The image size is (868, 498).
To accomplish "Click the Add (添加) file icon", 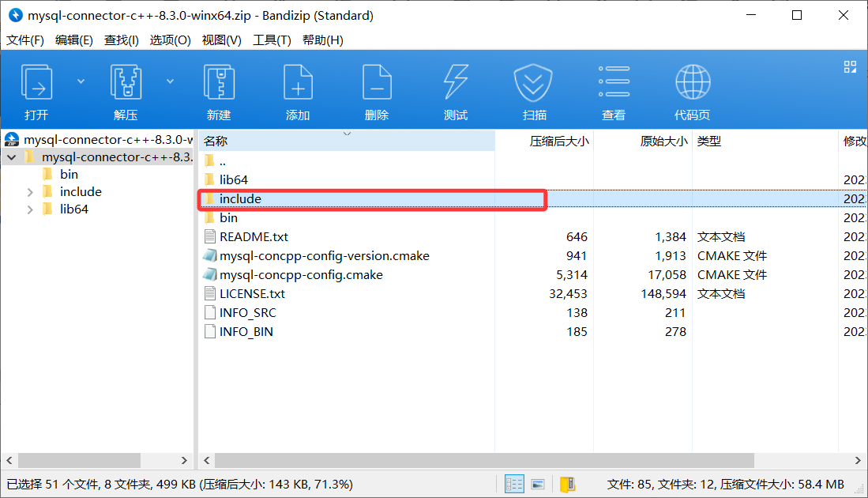I will point(298,82).
